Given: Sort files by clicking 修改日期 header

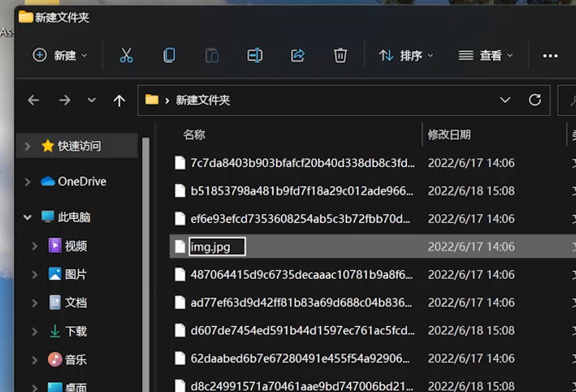Looking at the screenshot, I should pos(449,134).
